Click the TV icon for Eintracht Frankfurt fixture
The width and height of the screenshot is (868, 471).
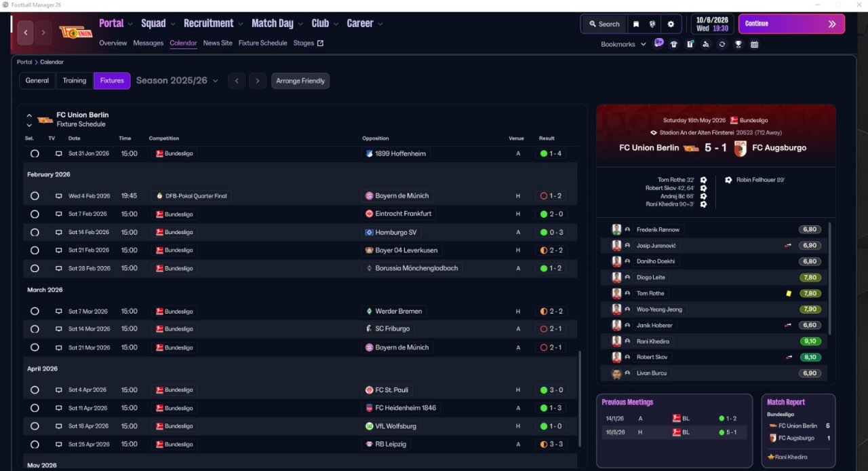coord(58,214)
